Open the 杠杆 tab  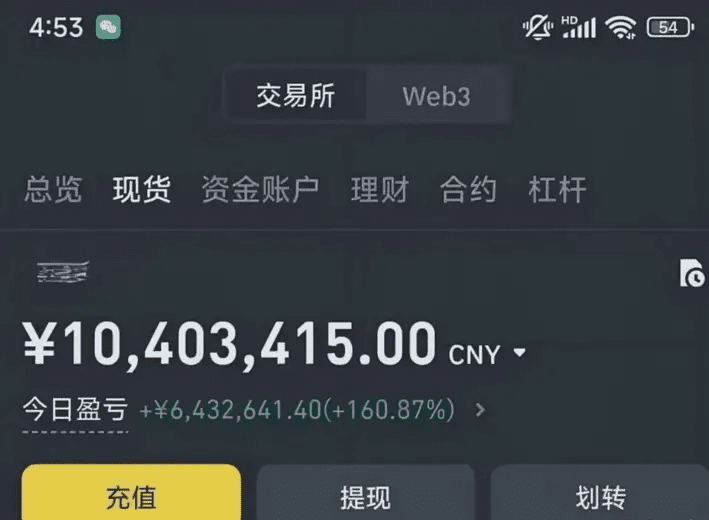pos(557,189)
